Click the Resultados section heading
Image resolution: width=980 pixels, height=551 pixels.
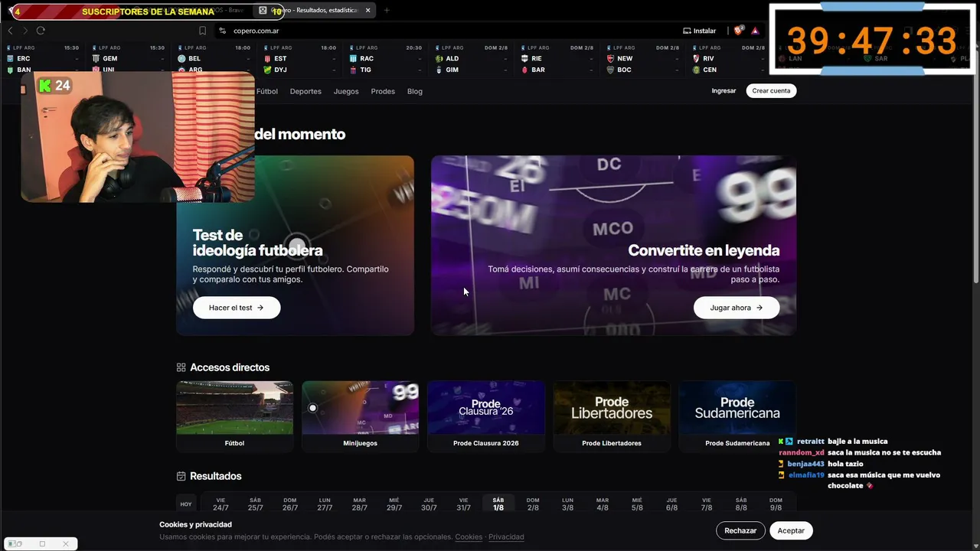tap(216, 476)
